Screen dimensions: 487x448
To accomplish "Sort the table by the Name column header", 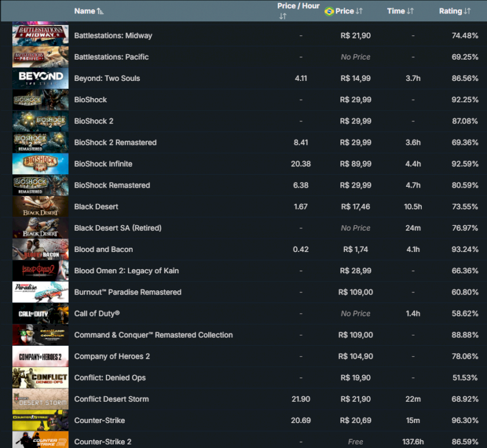I will (x=85, y=11).
